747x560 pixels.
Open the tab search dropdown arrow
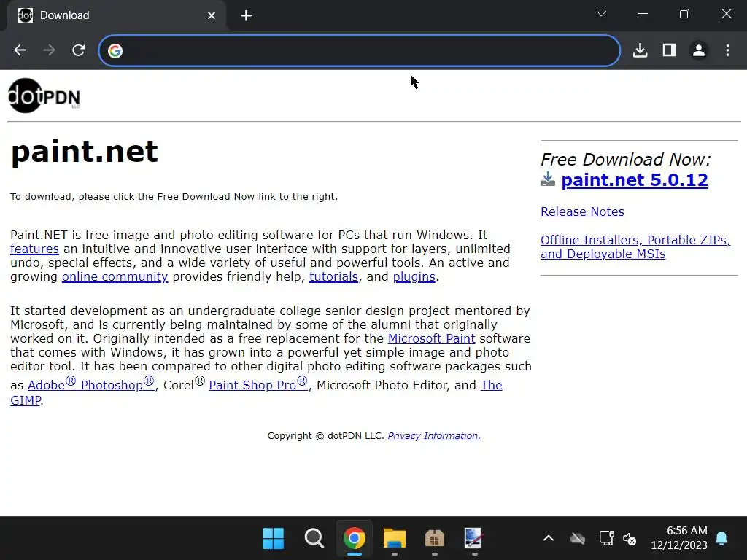pyautogui.click(x=601, y=14)
